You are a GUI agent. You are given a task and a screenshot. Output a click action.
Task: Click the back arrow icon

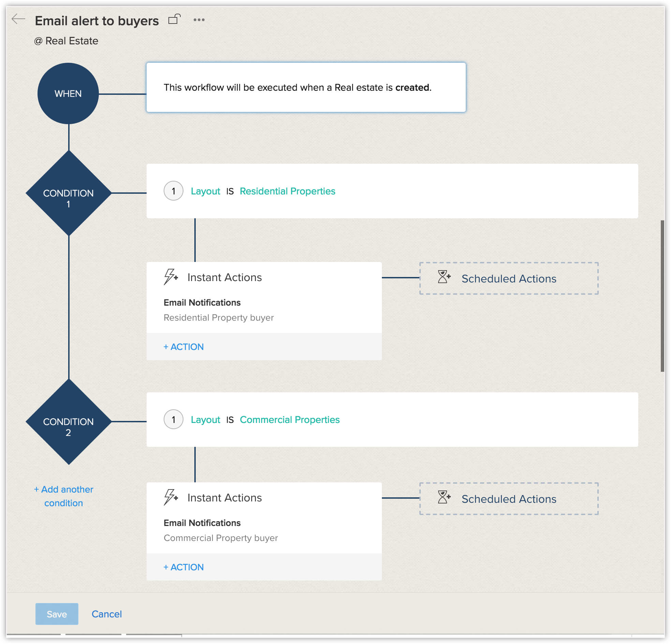point(18,19)
